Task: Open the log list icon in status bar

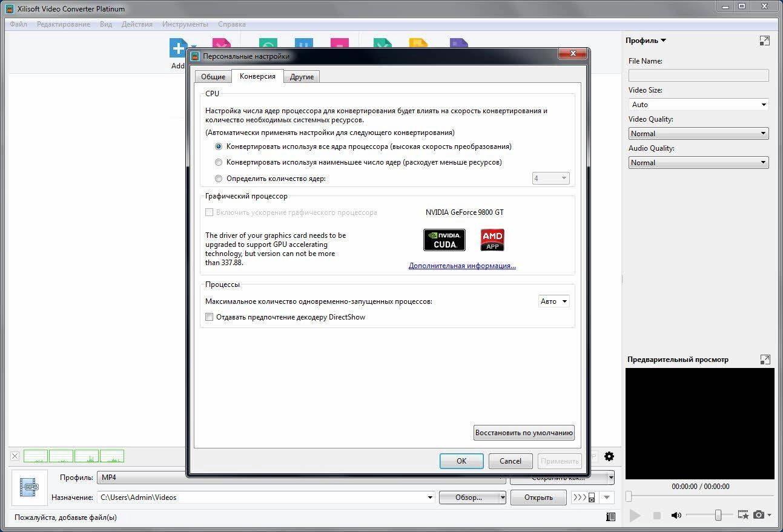Action: point(610,517)
